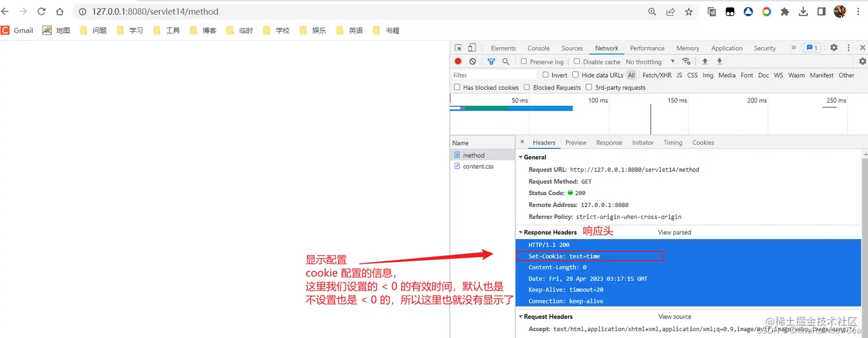Filter requests by Img type
The height and width of the screenshot is (338, 868).
coord(708,75)
